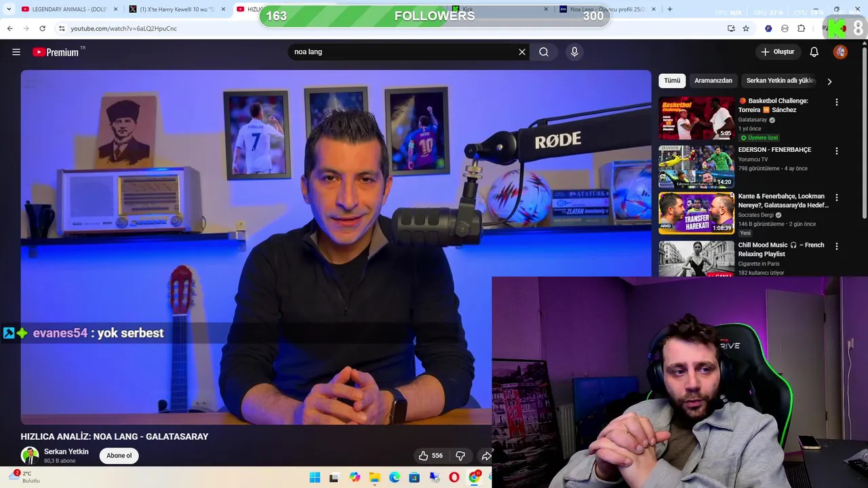The image size is (868, 488).
Task: Subscribe with Abone ol button
Action: click(119, 455)
